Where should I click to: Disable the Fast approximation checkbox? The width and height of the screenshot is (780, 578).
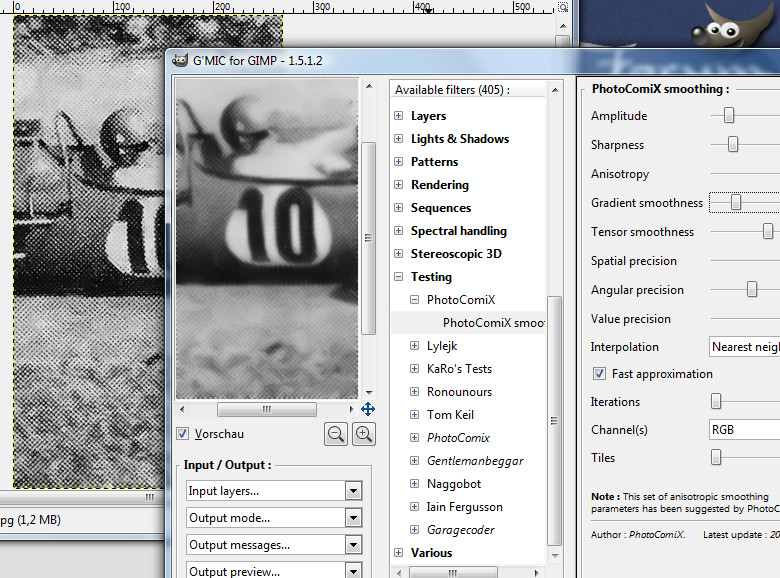[599, 374]
